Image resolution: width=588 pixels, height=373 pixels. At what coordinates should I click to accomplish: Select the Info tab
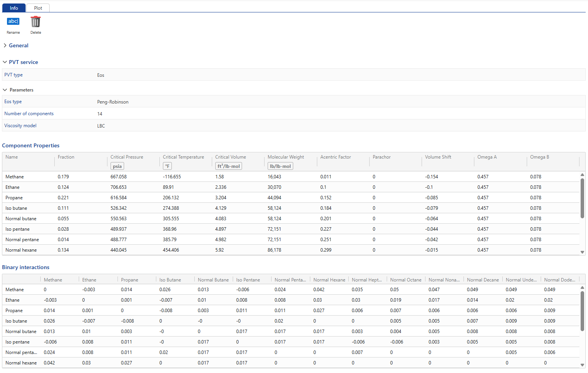[14, 8]
